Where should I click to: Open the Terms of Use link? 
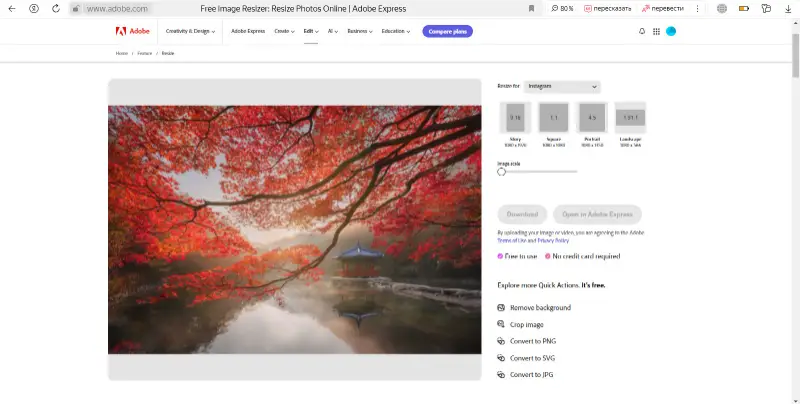click(511, 240)
